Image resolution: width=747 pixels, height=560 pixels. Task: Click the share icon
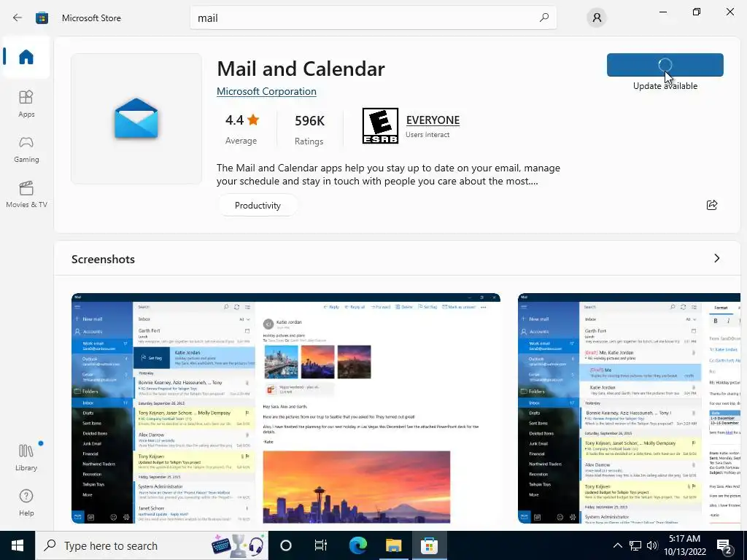tap(712, 205)
